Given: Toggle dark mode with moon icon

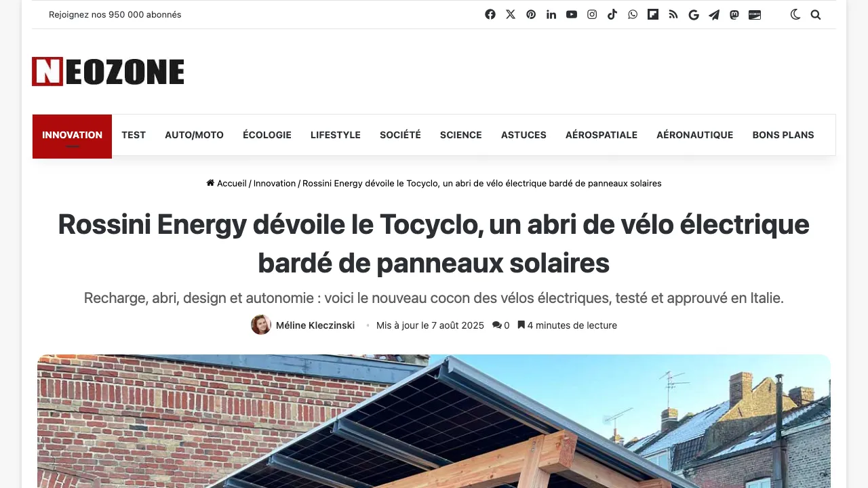Looking at the screenshot, I should coord(795,14).
